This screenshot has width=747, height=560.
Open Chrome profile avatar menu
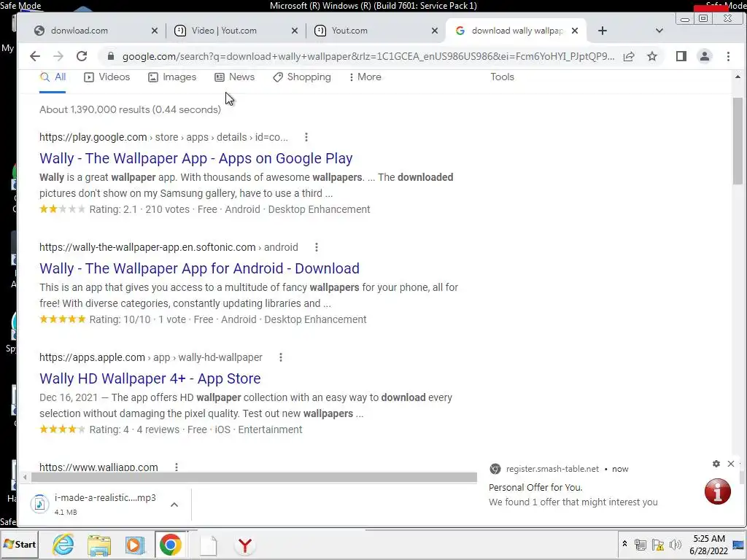[x=705, y=56]
